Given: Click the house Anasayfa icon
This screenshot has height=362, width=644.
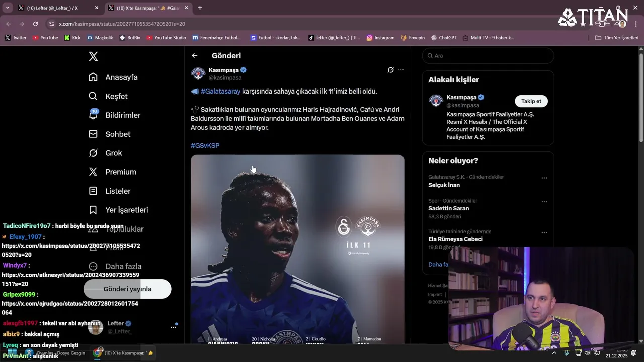Looking at the screenshot, I should point(93,77).
